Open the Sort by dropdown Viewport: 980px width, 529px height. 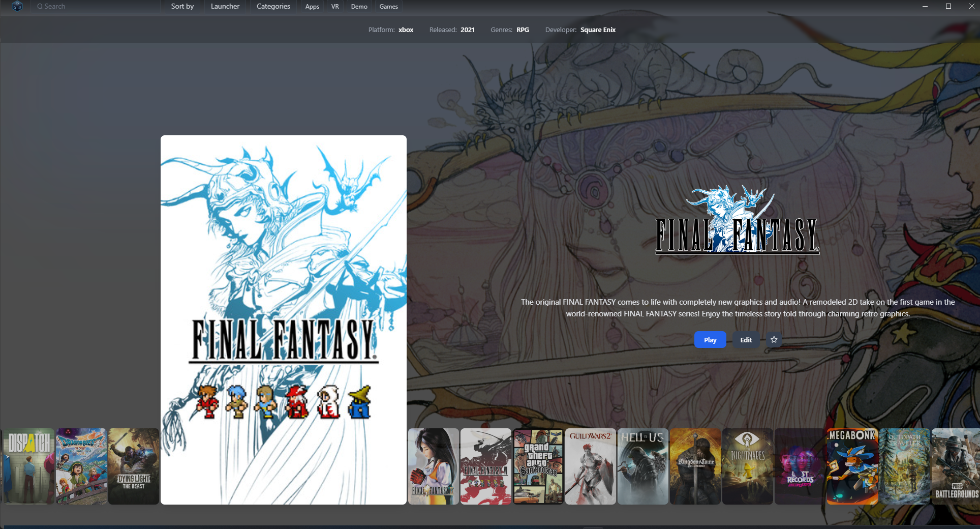click(182, 7)
